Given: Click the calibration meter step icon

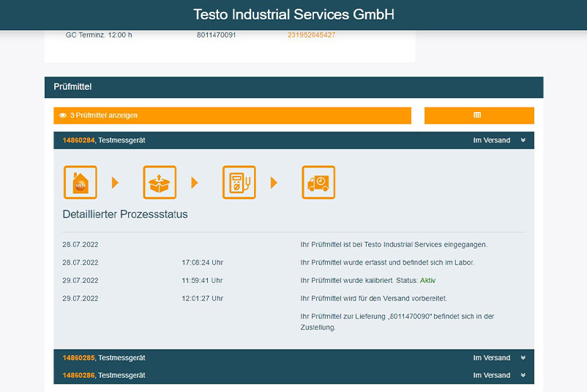Looking at the screenshot, I should pyautogui.click(x=239, y=182).
